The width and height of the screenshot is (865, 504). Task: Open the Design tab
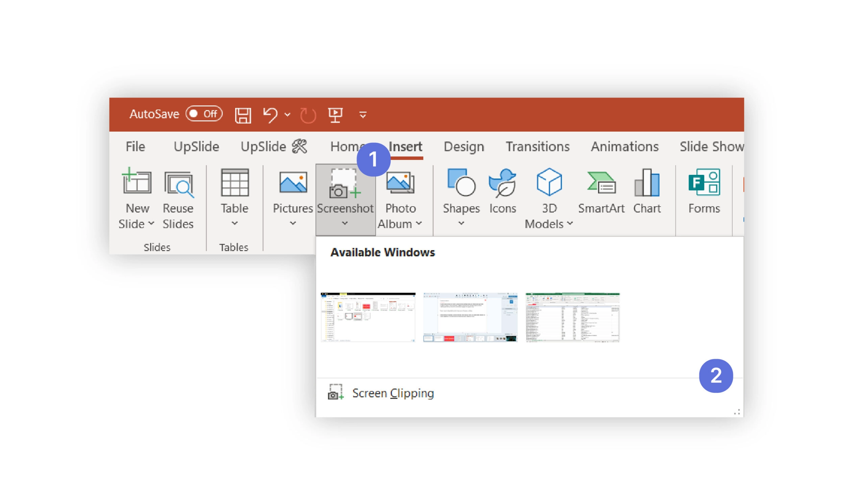point(464,147)
